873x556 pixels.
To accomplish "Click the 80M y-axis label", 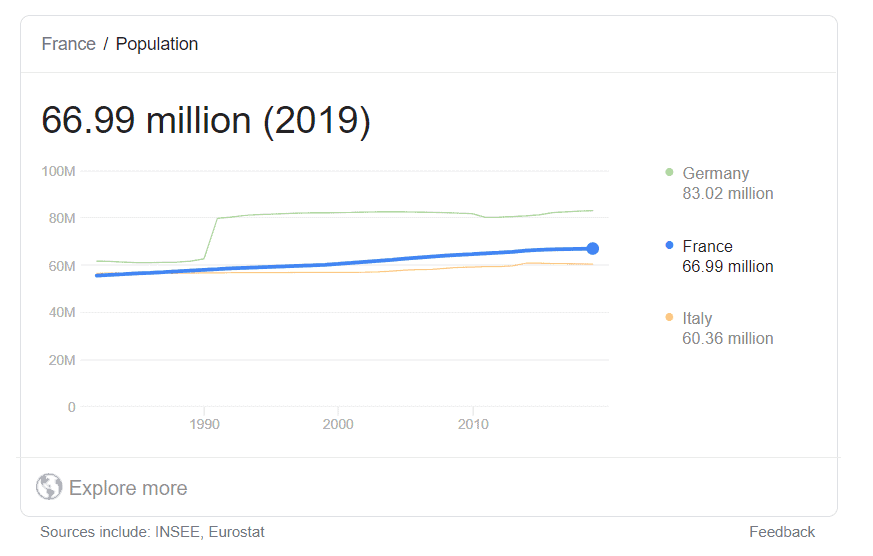I will pyautogui.click(x=62, y=218).
